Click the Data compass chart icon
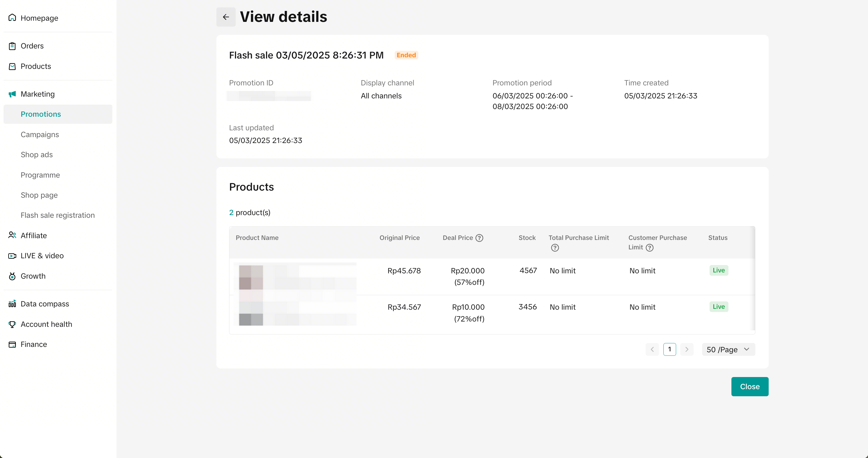Viewport: 868px width, 458px height. 12,304
